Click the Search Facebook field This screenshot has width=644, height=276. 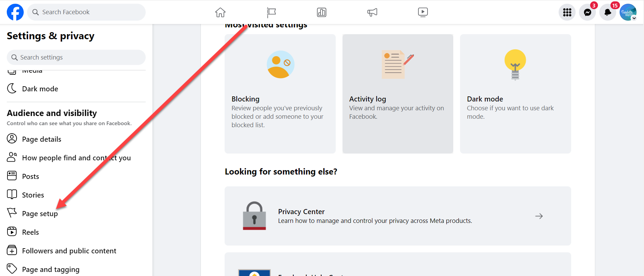coord(86,12)
